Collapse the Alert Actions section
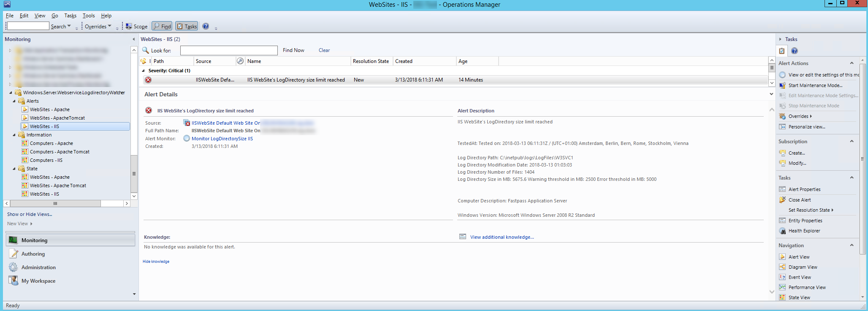The width and height of the screenshot is (868, 311). pos(852,63)
